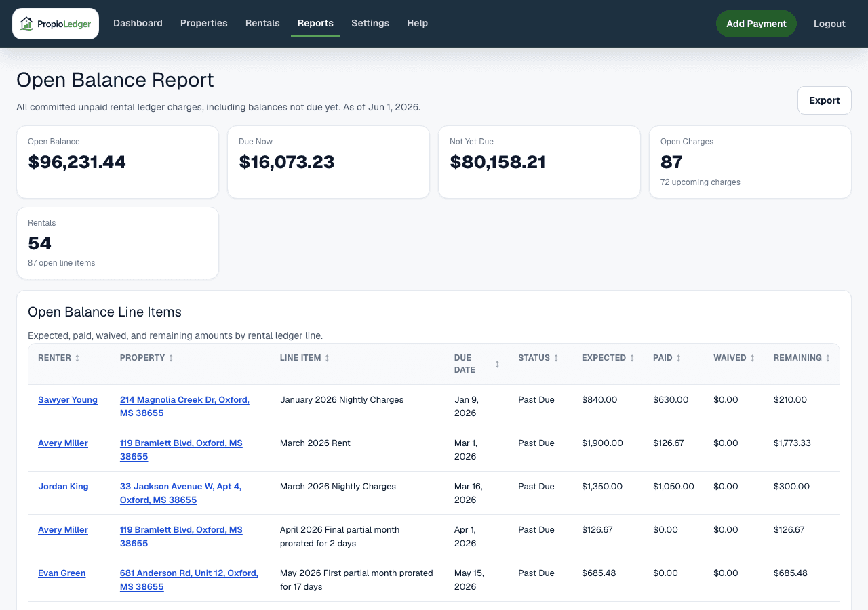Open property 214 Magnolia Creek Dr

tap(184, 407)
